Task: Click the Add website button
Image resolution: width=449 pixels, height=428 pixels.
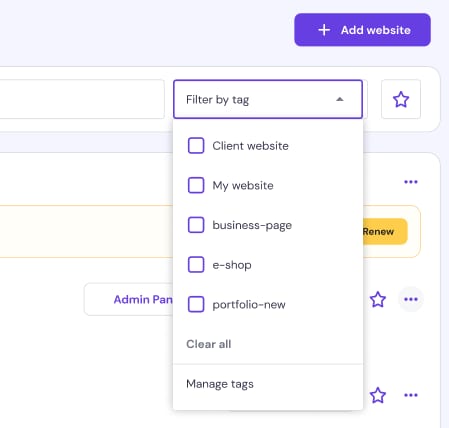Action: [362, 30]
